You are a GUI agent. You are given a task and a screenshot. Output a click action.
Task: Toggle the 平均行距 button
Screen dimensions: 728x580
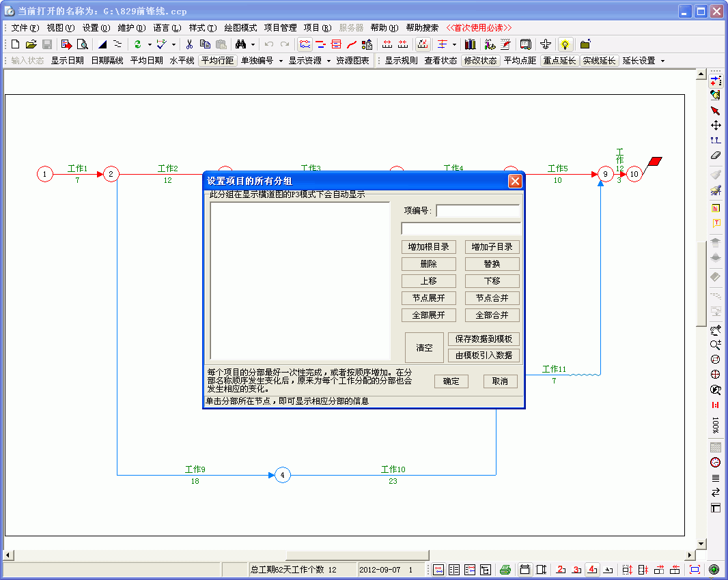217,61
